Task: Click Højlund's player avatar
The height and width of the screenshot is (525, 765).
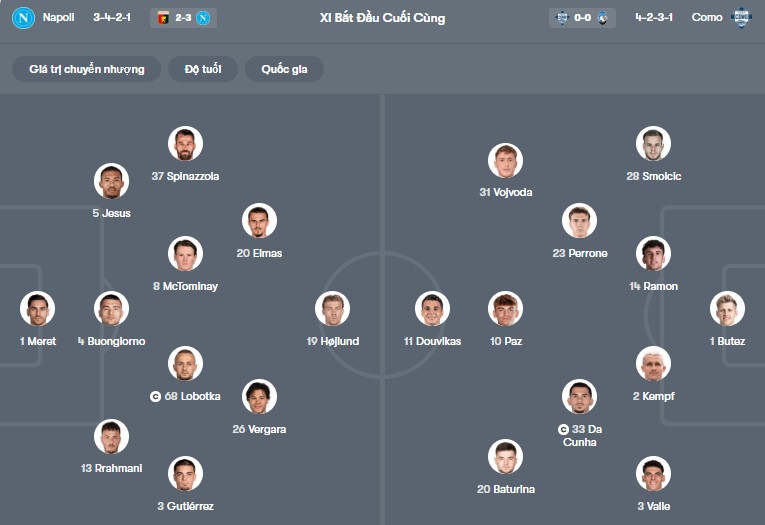Action: (x=333, y=309)
